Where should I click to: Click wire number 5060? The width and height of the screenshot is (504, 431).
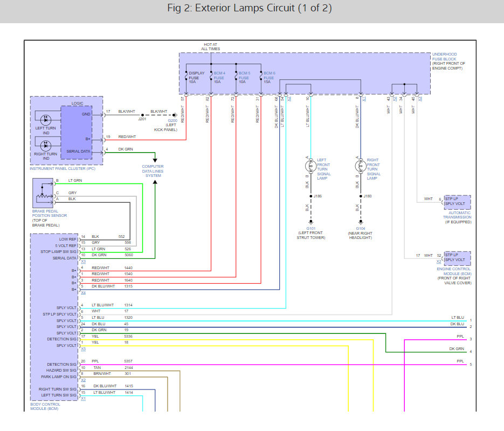pyautogui.click(x=129, y=255)
